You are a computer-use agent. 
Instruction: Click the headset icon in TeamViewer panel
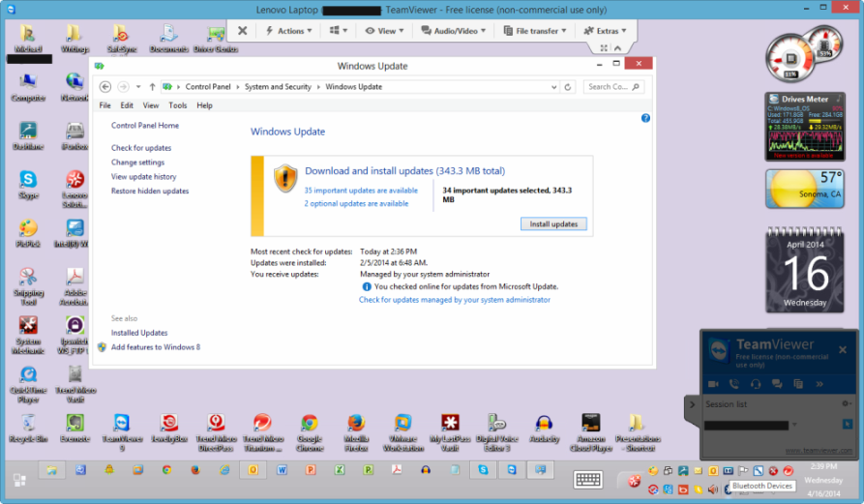point(756,384)
